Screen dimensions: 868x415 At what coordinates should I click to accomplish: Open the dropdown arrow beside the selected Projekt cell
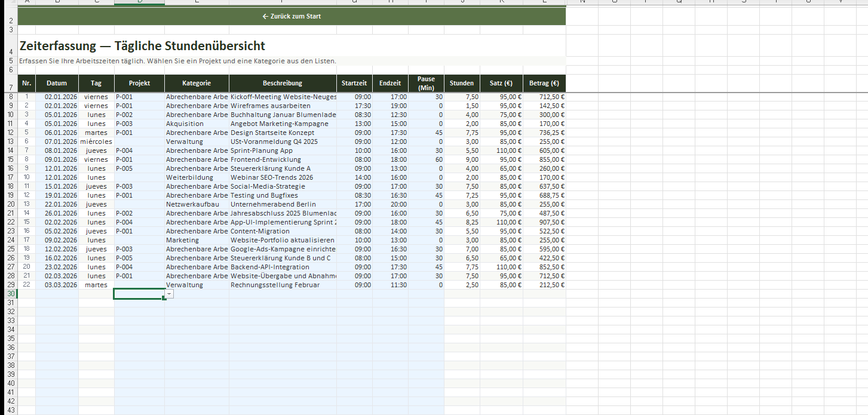pyautogui.click(x=170, y=294)
